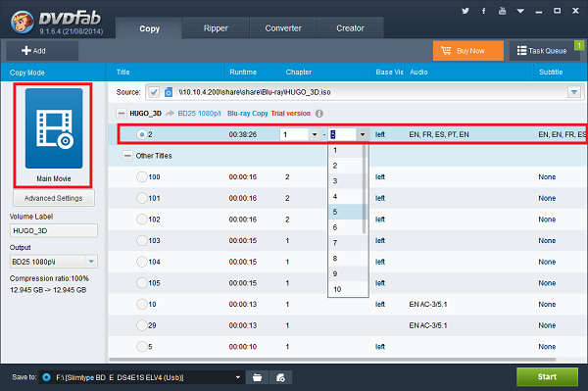The image size is (588, 391).
Task: Select radio button for title 104
Action: coord(142,262)
